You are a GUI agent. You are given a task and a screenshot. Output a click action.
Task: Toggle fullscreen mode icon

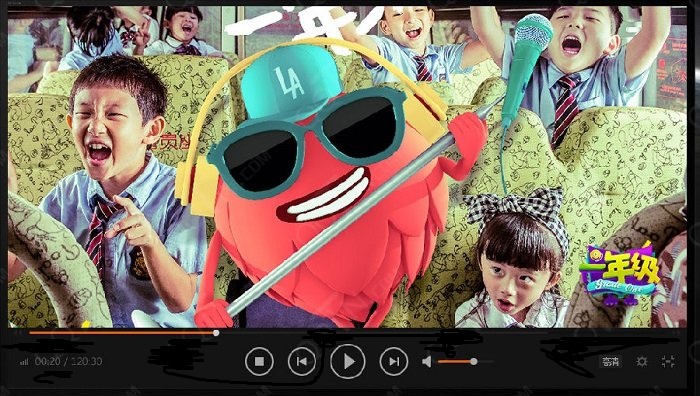tap(668, 361)
